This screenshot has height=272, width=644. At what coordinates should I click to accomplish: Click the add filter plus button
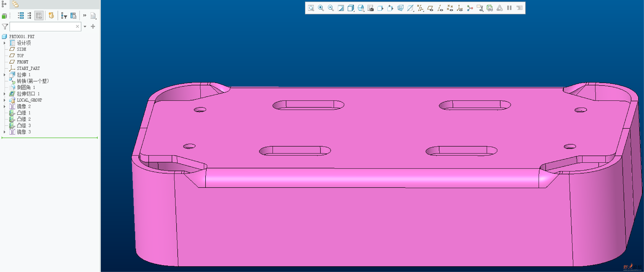pyautogui.click(x=93, y=27)
